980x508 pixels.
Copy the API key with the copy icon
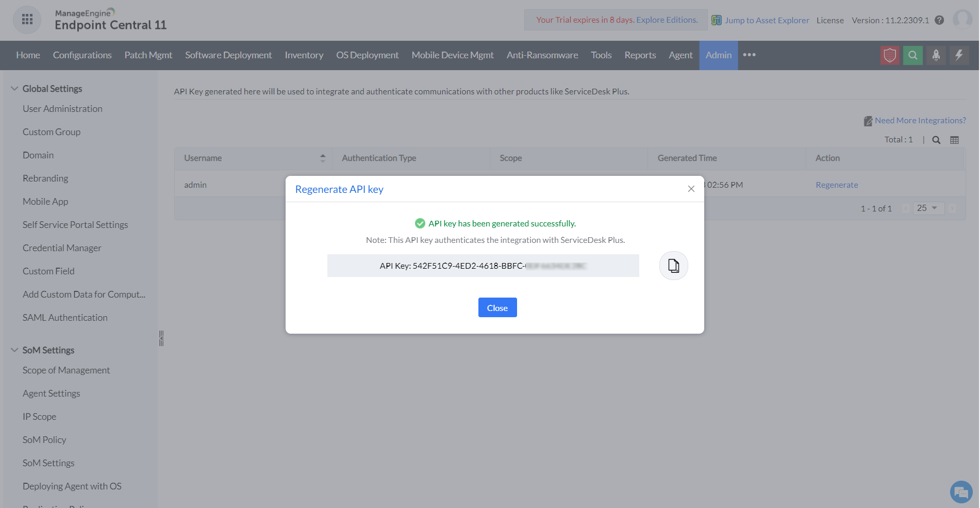(673, 266)
